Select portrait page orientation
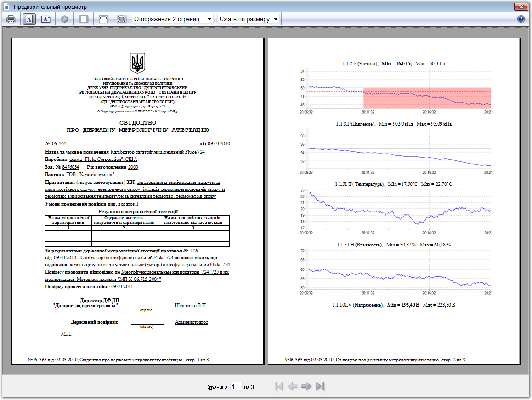The width and height of the screenshot is (532, 400). pyautogui.click(x=29, y=19)
